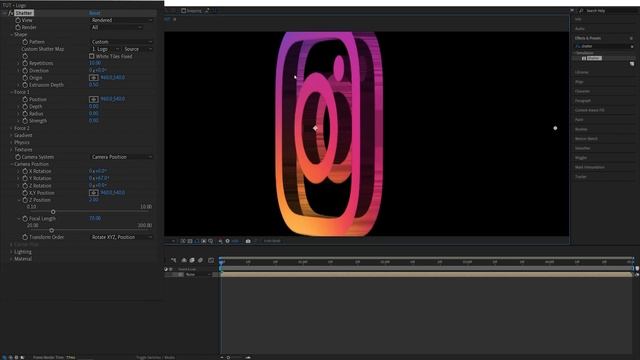Viewport: 640px width, 360px height.
Task: Click Reset for the Shatter effect
Action: tap(95, 13)
